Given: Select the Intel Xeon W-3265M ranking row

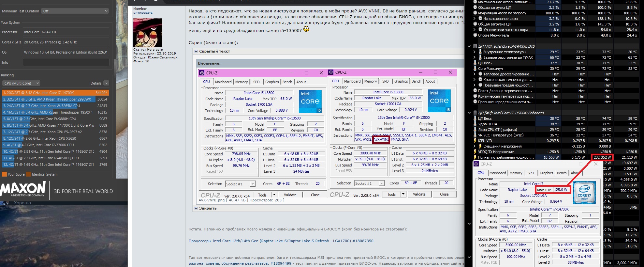Looking at the screenshot, I should tap(55, 106).
